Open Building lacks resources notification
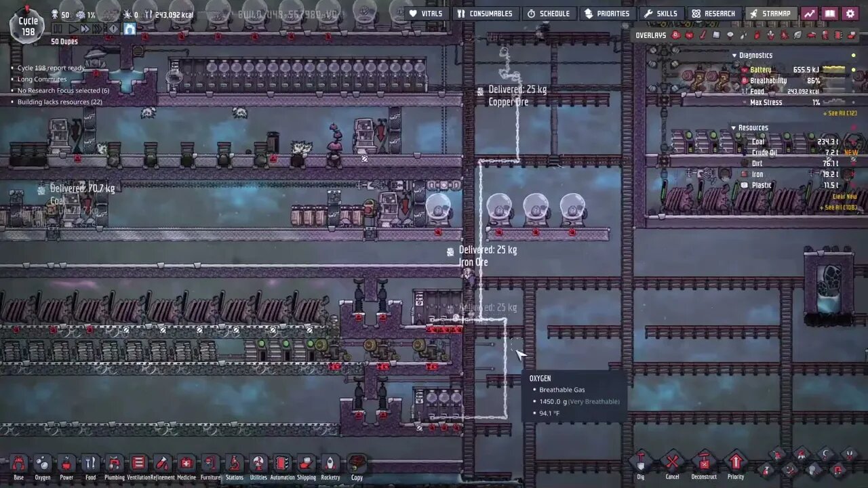This screenshot has height=488, width=868. [x=60, y=102]
